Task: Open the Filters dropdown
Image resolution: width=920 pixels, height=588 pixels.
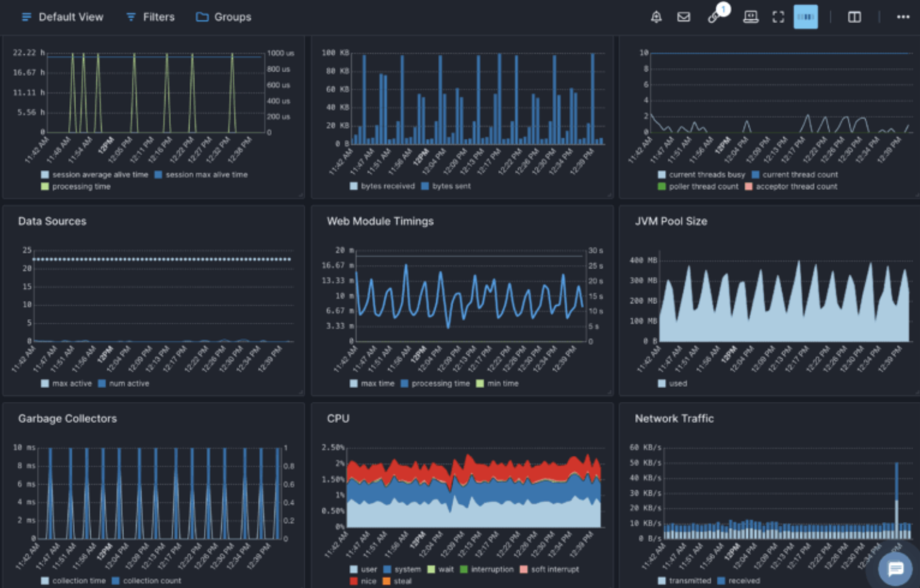Action: point(150,17)
